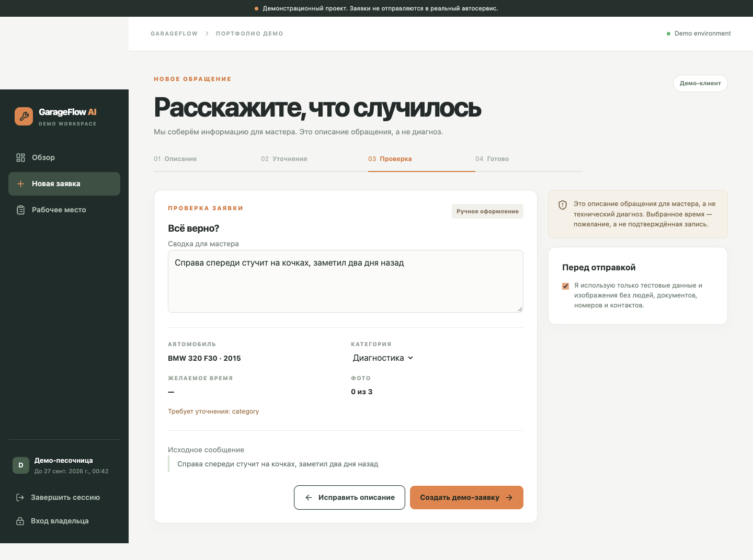753x560 pixels.
Task: Open Обзор in the sidebar
Action: pos(64,157)
